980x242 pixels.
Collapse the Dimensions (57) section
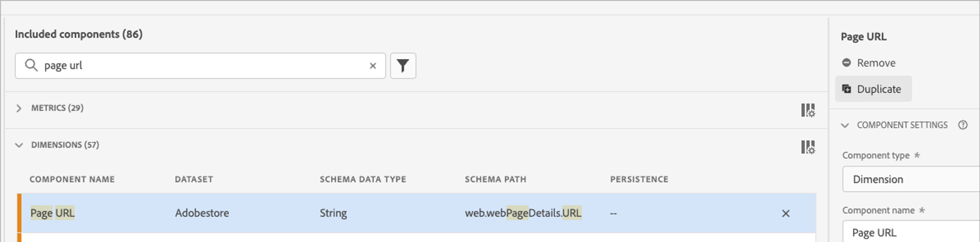click(19, 145)
